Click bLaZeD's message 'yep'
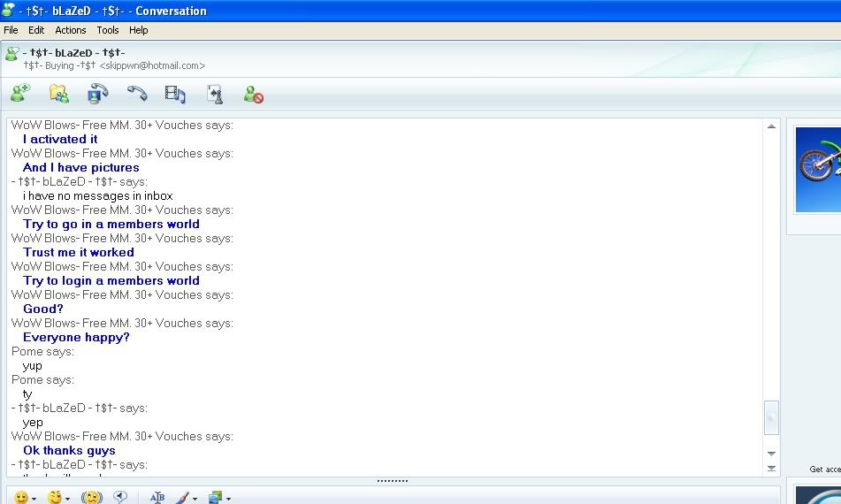The image size is (841, 504). tap(33, 423)
